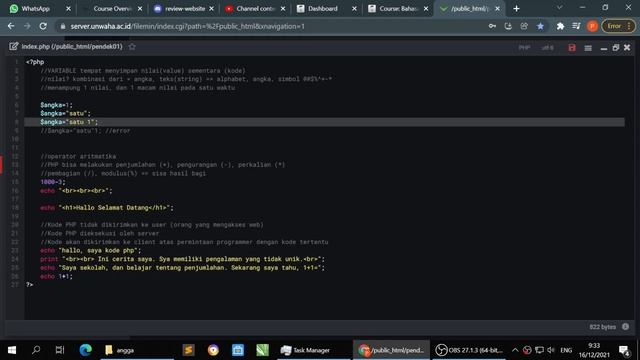The width and height of the screenshot is (640, 360).
Task: Expand the tab search chevron
Action: [x=559, y=8]
